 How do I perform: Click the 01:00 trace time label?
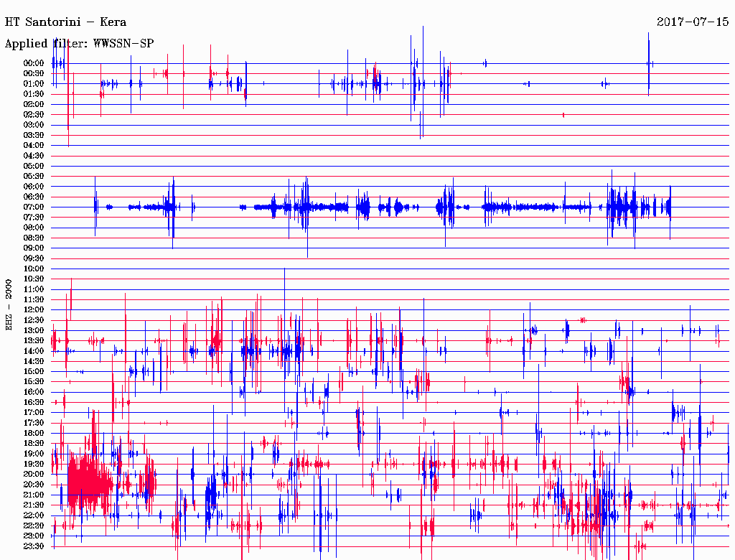tap(34, 84)
